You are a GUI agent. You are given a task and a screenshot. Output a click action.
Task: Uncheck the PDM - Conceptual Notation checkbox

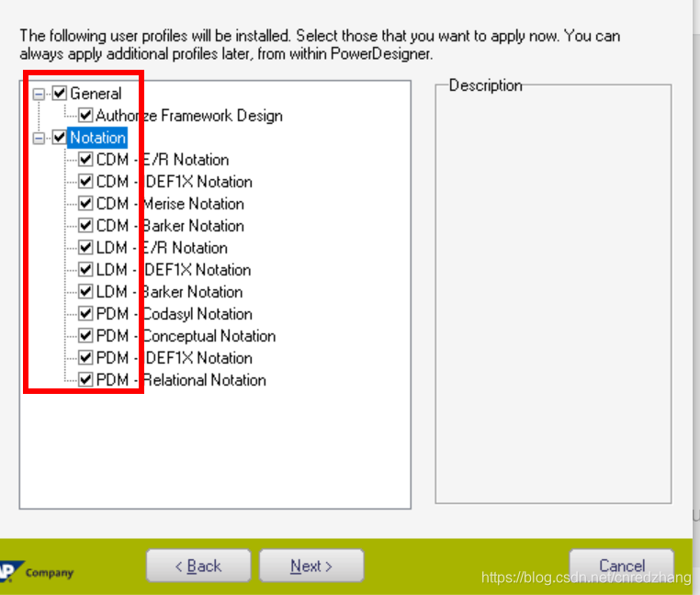pos(85,335)
